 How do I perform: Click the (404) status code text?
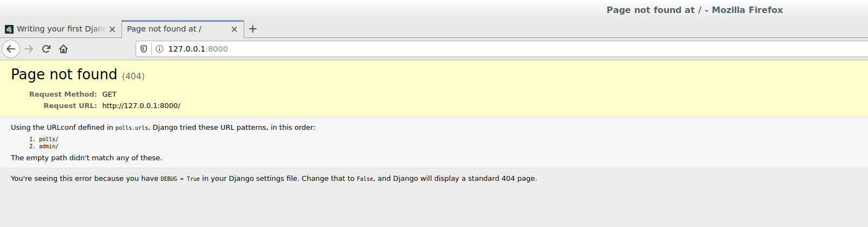point(133,76)
